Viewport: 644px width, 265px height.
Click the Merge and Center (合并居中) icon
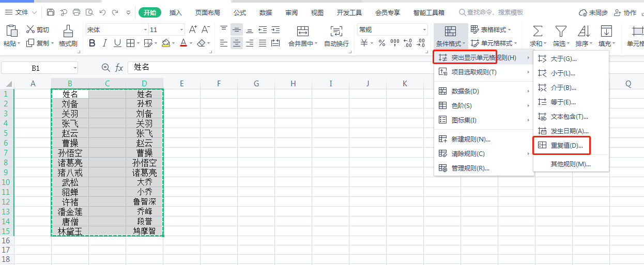pos(303,32)
